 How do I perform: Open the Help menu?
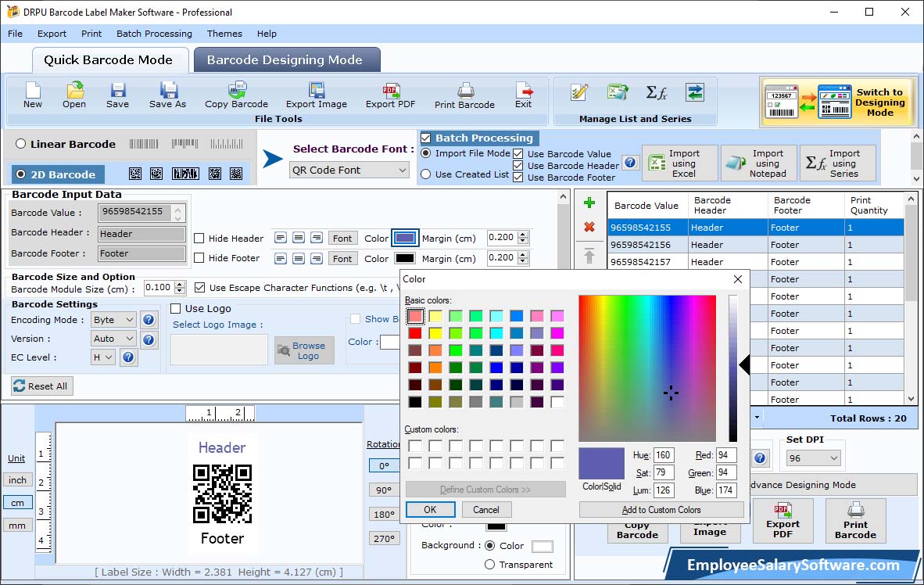click(x=267, y=34)
